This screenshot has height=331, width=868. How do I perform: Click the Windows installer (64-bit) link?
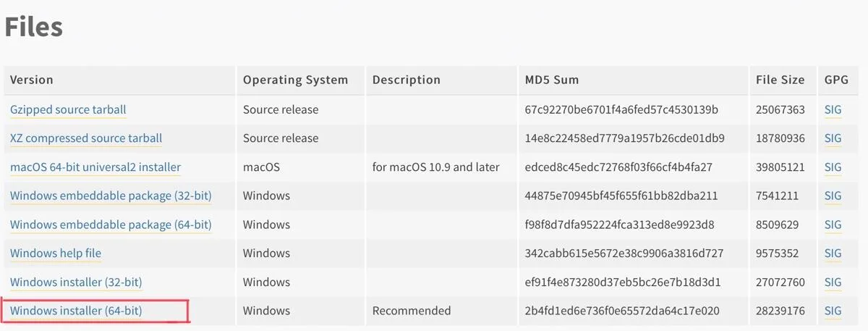point(76,311)
